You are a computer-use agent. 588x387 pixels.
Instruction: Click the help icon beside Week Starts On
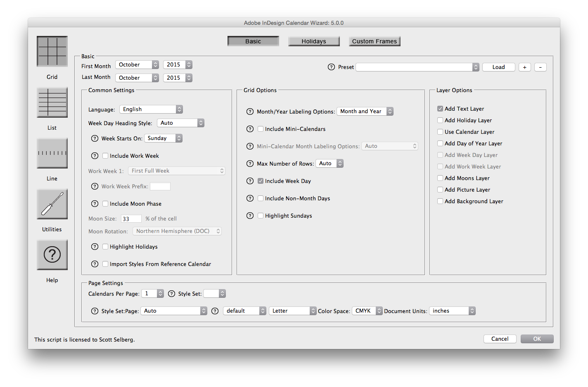(x=95, y=138)
